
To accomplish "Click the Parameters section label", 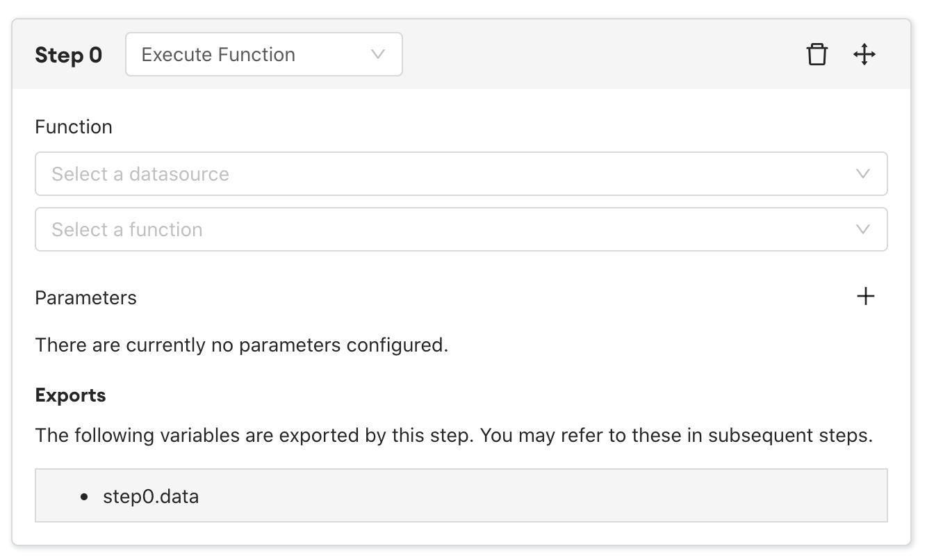I will click(85, 298).
